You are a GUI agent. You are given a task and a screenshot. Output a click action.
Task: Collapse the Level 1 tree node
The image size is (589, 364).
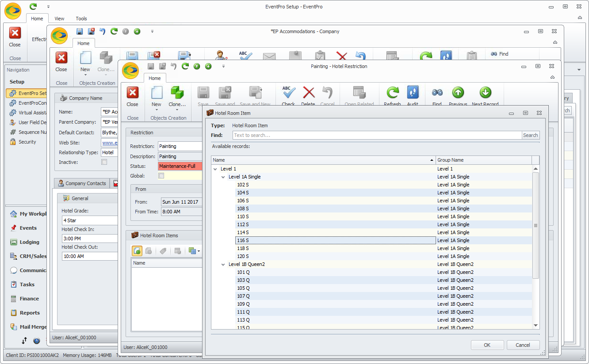(x=215, y=169)
